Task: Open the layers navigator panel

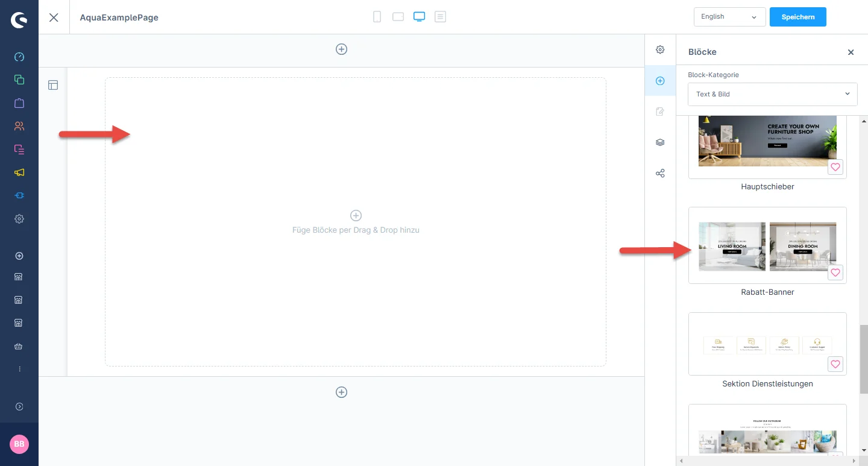Action: click(x=660, y=142)
